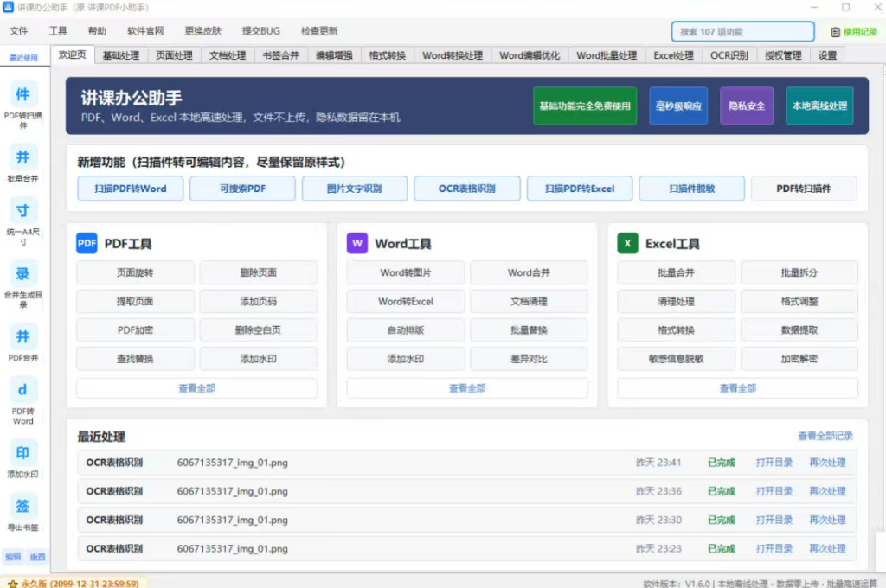The width and height of the screenshot is (886, 588).
Task: Select Word转Excel tool
Action: tap(406, 301)
